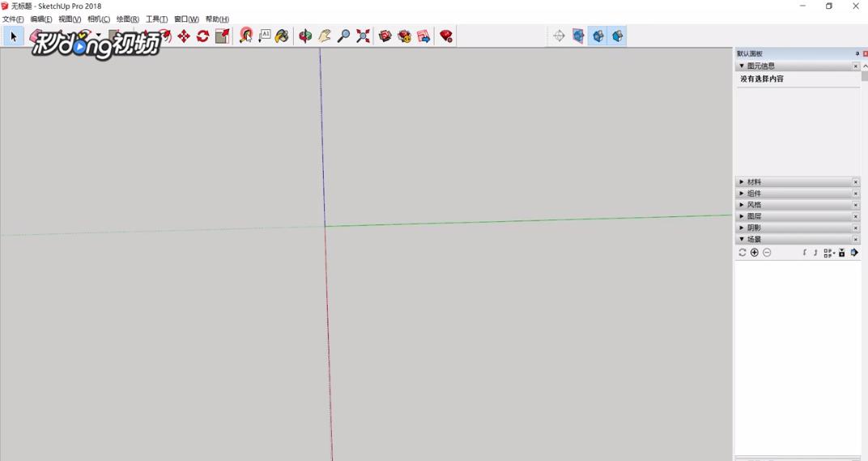This screenshot has height=461, width=868.
Task: Close the 图层 panel
Action: [856, 216]
